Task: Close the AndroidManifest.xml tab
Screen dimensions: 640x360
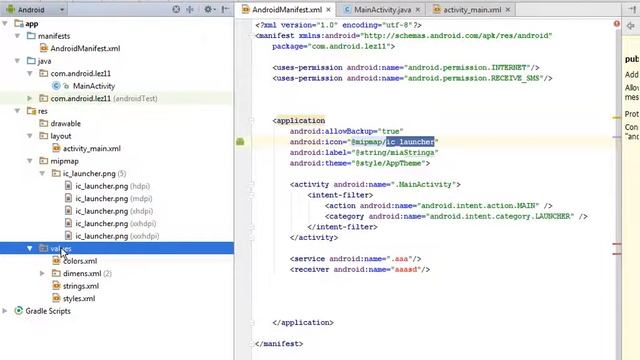Action: [x=328, y=9]
